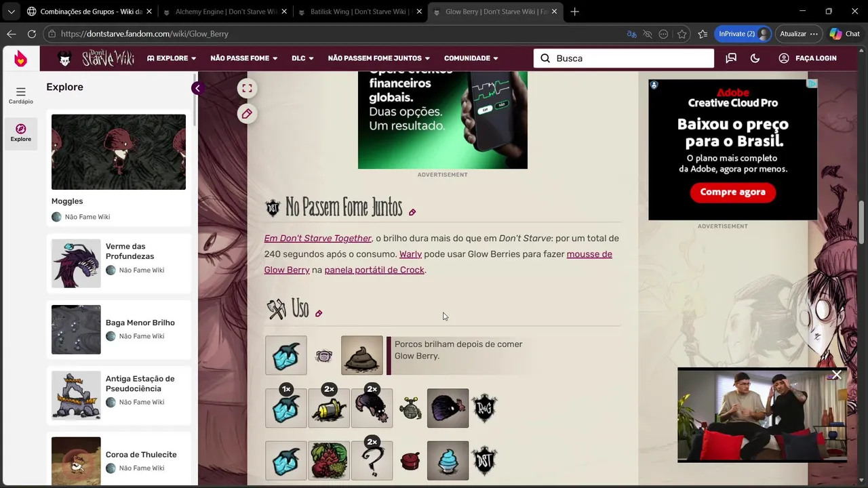The width and height of the screenshot is (868, 488).
Task: Expand the EXPLORE dropdown menu
Action: click(172, 58)
